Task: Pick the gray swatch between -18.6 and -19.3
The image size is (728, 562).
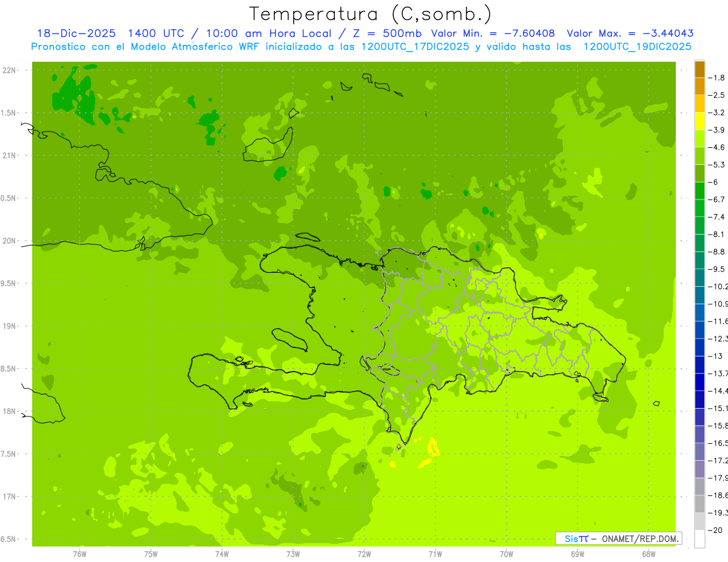Action: [x=699, y=504]
